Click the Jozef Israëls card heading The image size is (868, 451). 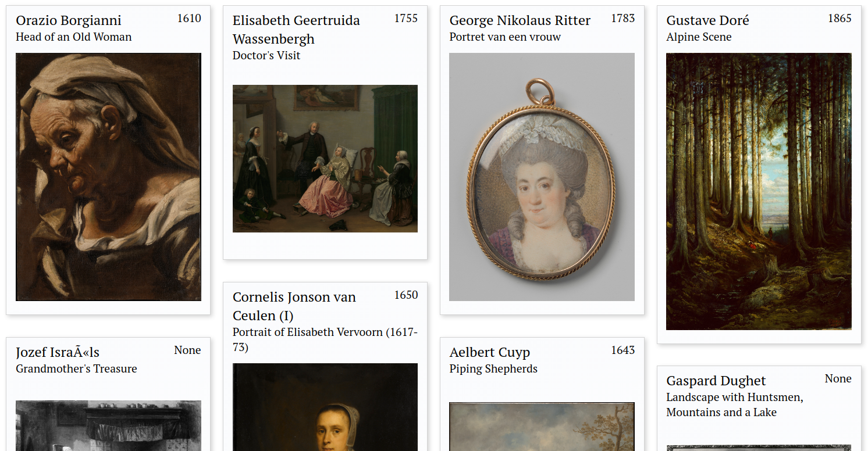[x=58, y=352]
